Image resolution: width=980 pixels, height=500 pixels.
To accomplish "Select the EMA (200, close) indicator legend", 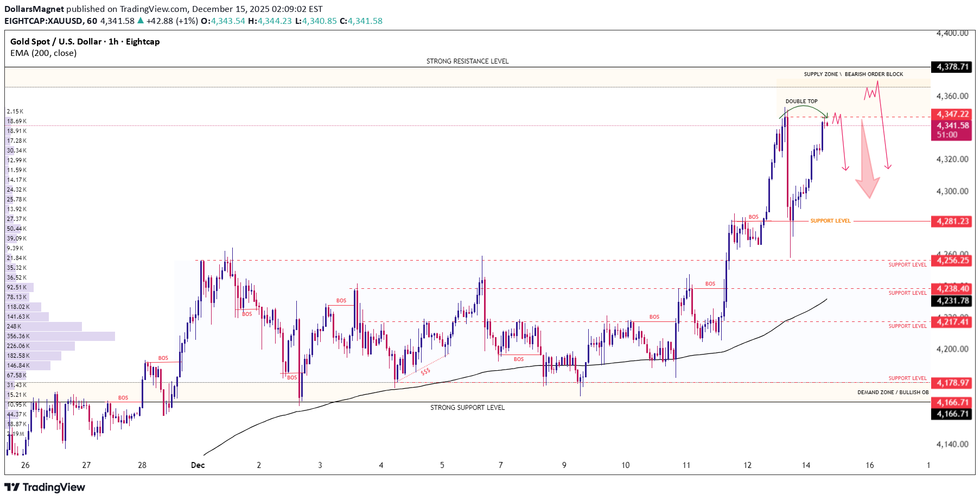I will (43, 53).
